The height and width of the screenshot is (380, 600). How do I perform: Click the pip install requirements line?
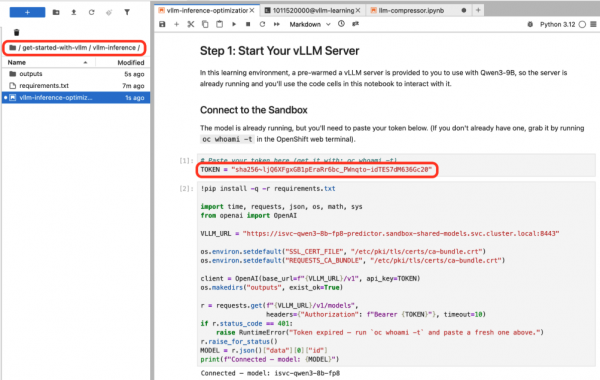coord(267,189)
